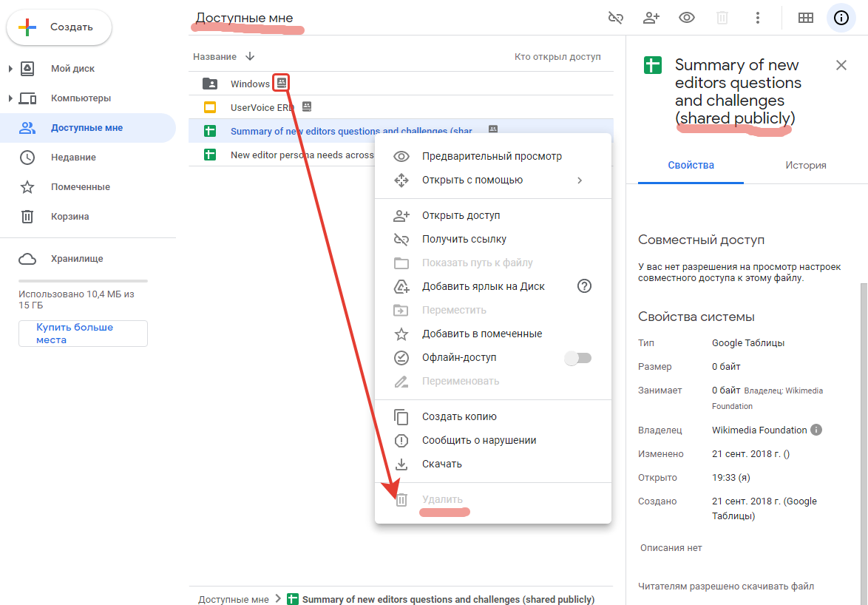Choose Получить ссылку in context menu
868x605 pixels.
pos(492,239)
